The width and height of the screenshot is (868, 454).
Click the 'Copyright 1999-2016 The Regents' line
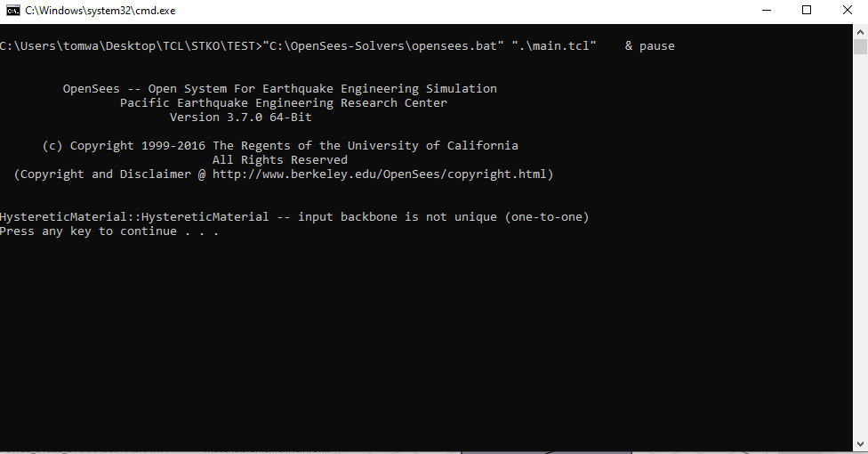coord(280,146)
